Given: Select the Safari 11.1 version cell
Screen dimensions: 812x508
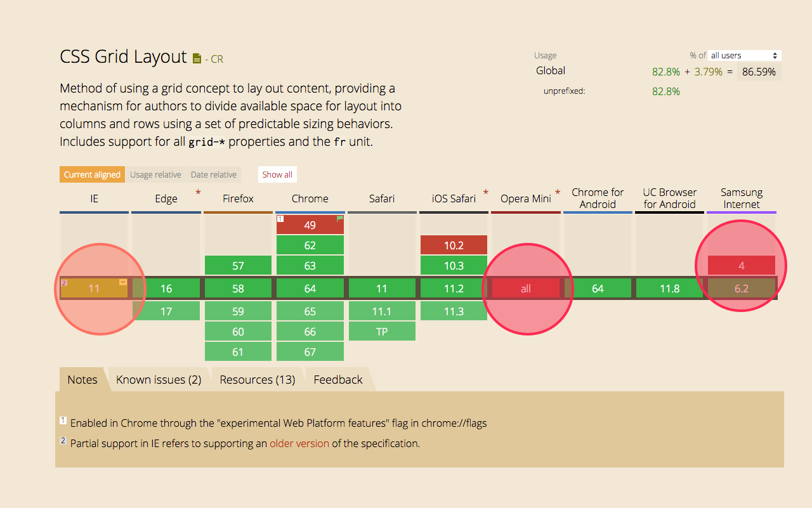Looking at the screenshot, I should [x=382, y=311].
